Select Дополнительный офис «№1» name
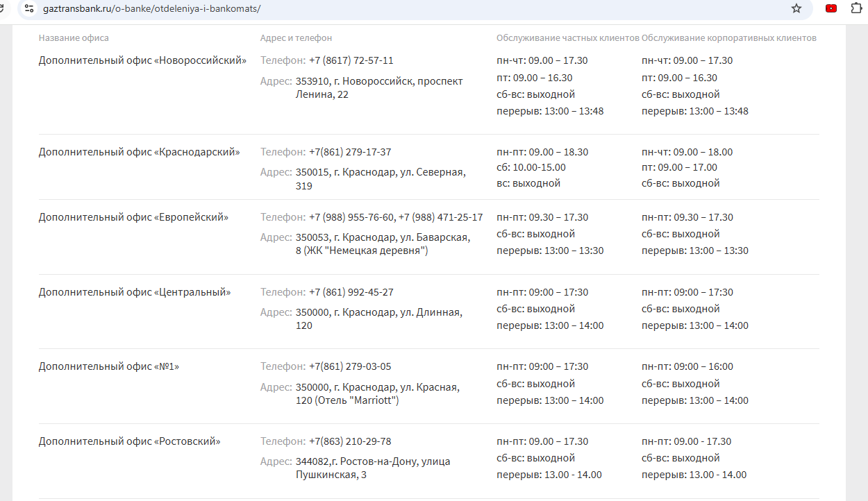This screenshot has height=501, width=868. click(109, 366)
